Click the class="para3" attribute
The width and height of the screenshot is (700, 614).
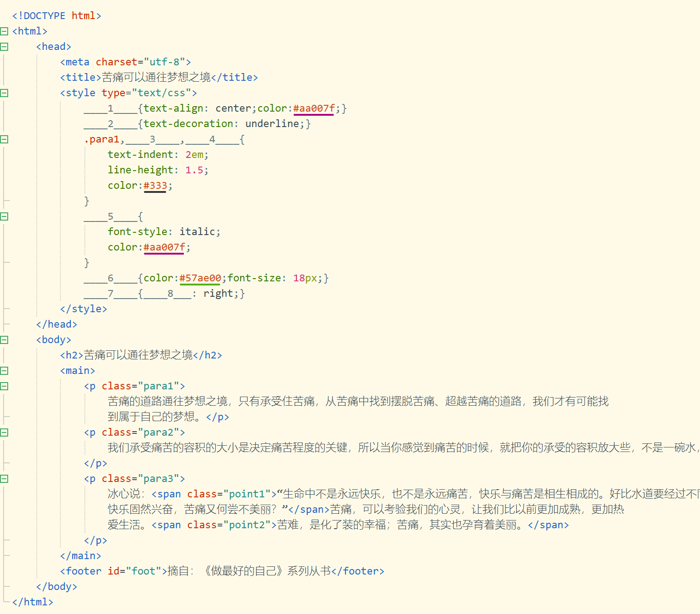pyautogui.click(x=140, y=479)
